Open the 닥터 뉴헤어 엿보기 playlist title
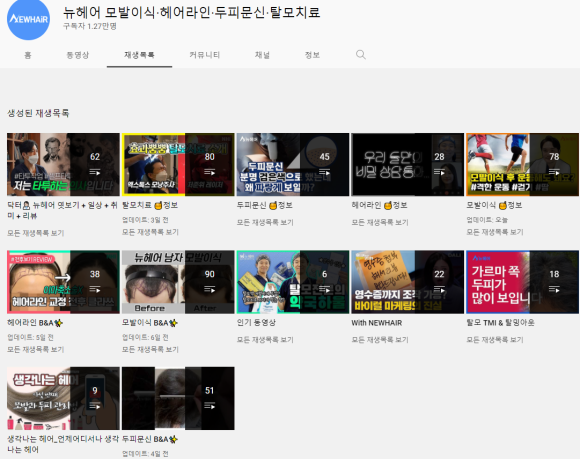The width and height of the screenshot is (580, 459). tap(62, 210)
